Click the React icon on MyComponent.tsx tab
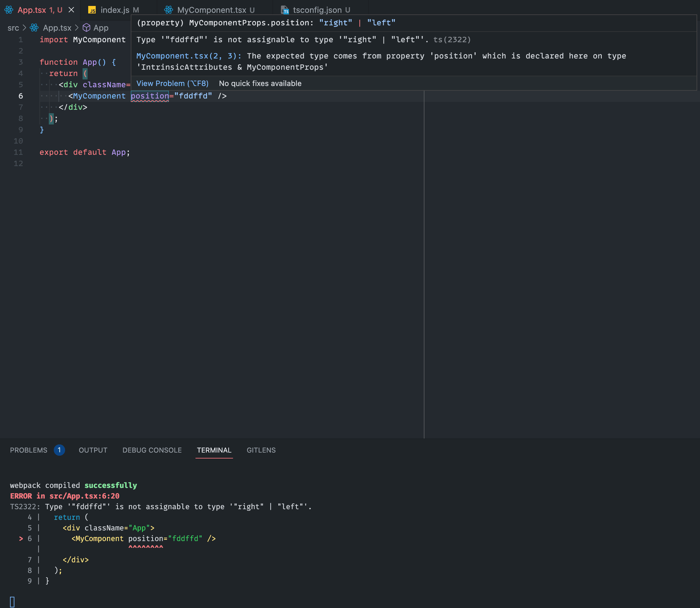700x608 pixels. point(169,10)
